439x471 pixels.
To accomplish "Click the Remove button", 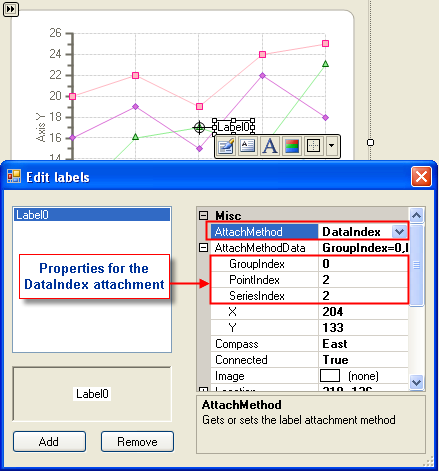I will (137, 442).
